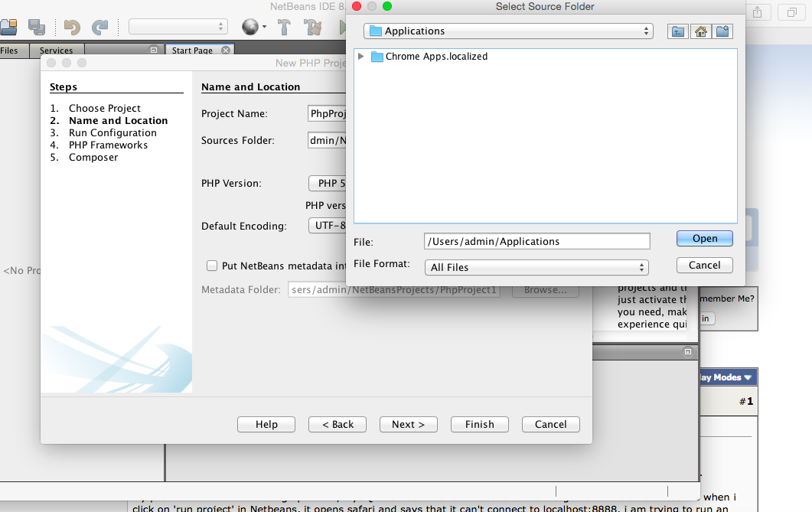Select the Start Page tab
This screenshot has height=512, width=812.
pyautogui.click(x=192, y=51)
